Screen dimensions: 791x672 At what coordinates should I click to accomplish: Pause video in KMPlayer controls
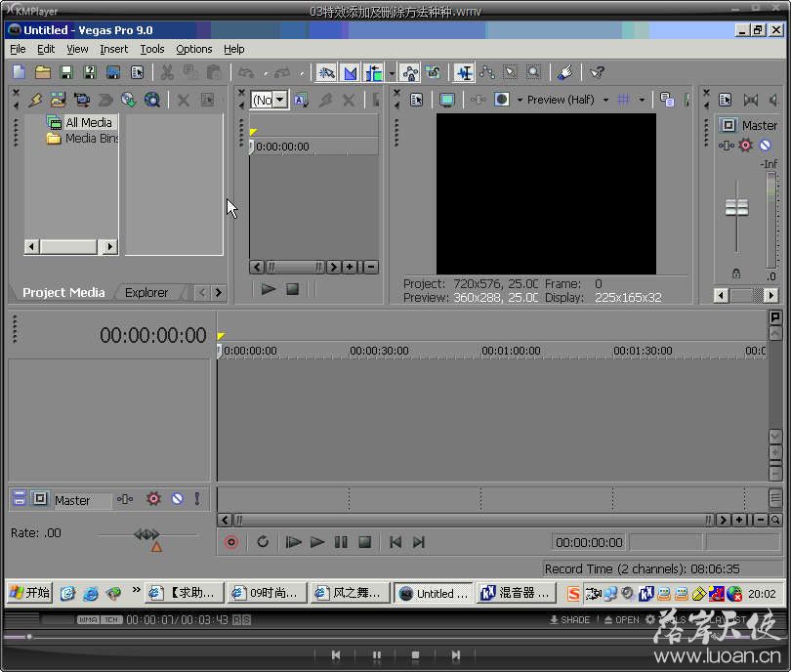pyautogui.click(x=376, y=654)
